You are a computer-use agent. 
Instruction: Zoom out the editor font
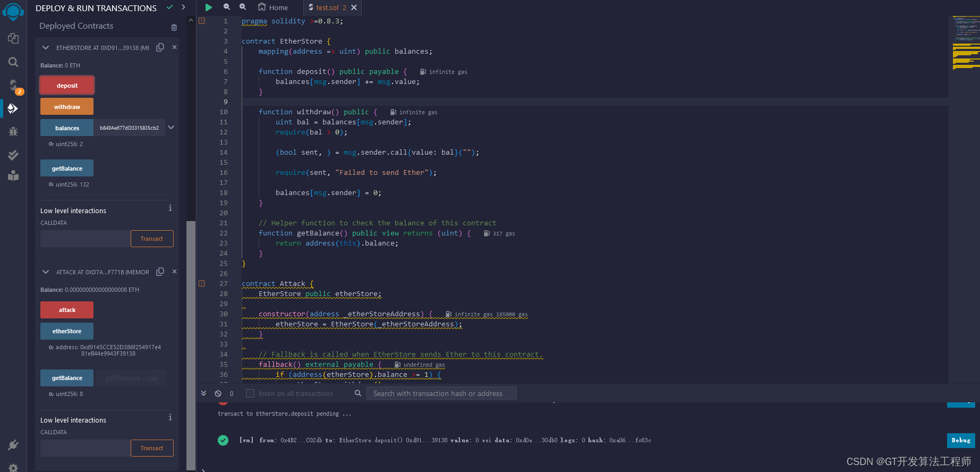coord(227,7)
